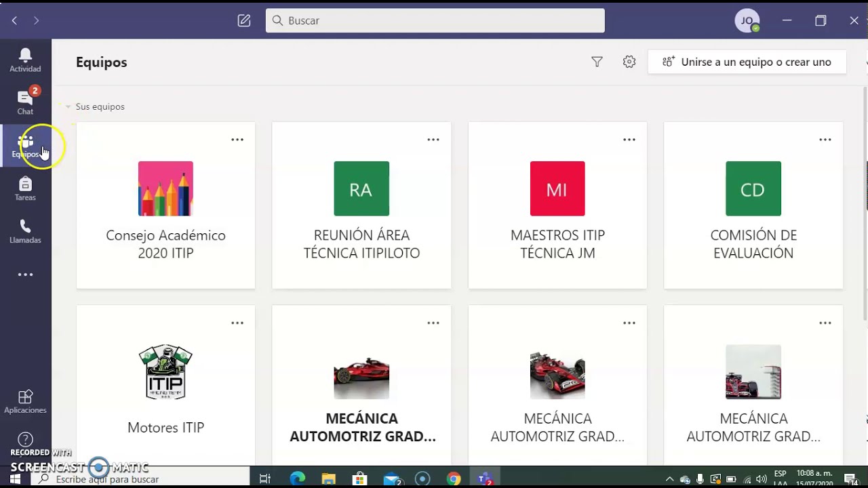Launch Microsoft Edge from taskbar

coord(298,479)
